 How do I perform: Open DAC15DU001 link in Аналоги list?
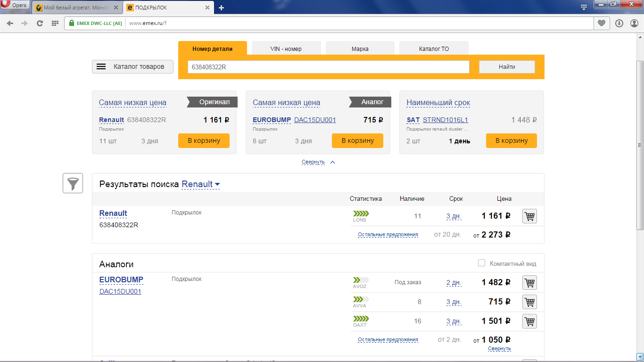pyautogui.click(x=120, y=291)
